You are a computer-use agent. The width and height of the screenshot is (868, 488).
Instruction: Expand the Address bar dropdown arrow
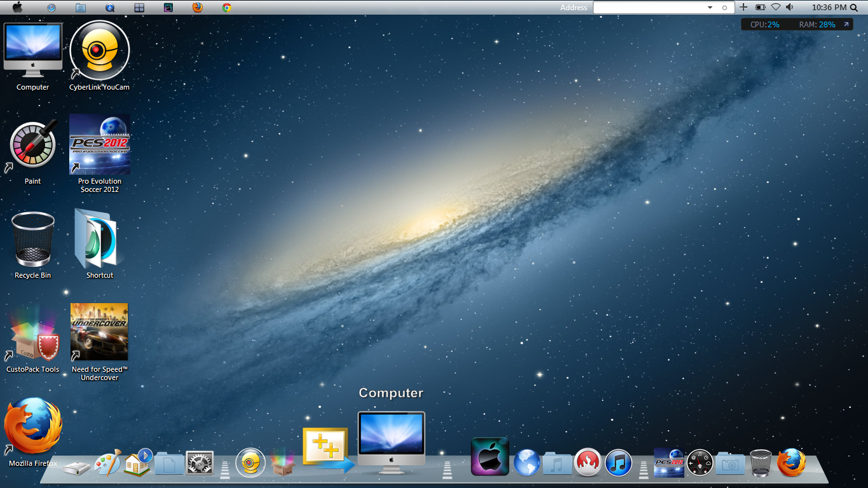(710, 8)
